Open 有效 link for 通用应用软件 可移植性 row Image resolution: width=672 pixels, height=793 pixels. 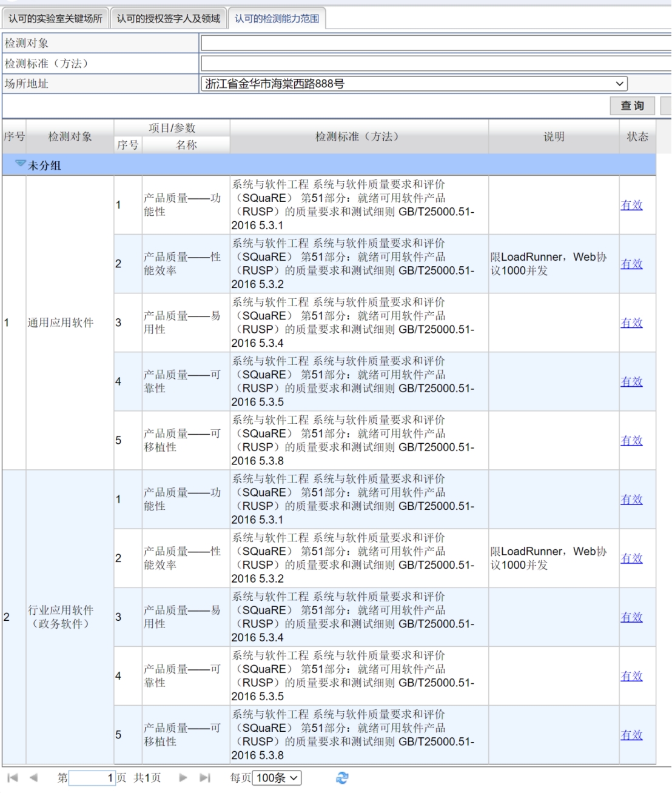pyautogui.click(x=631, y=440)
